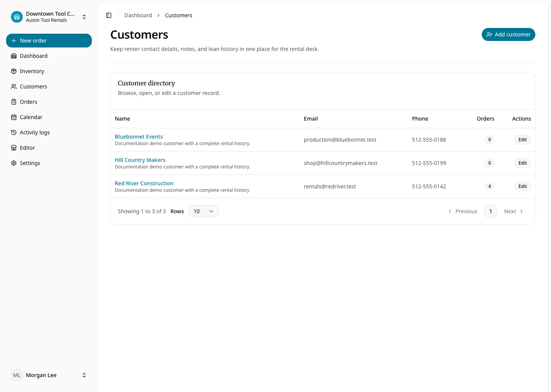The height and width of the screenshot is (392, 551).
Task: Click phone number 512-555-0188
Action: [429, 140]
